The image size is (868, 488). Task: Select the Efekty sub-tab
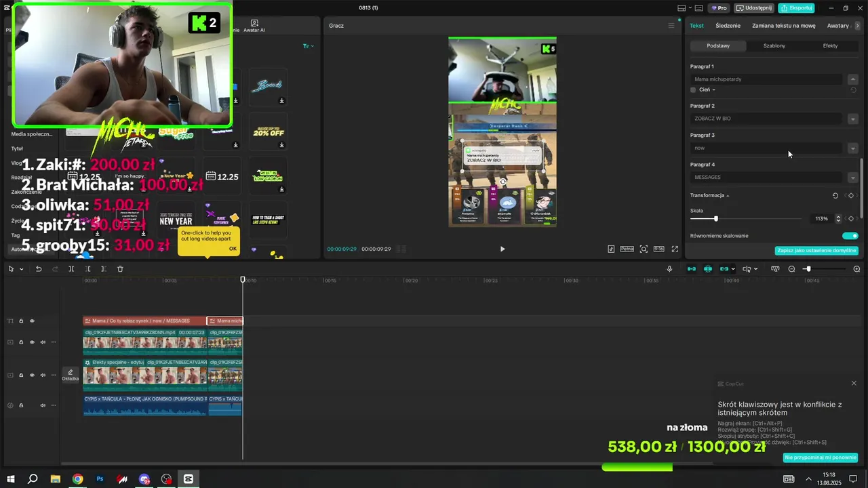coord(830,45)
